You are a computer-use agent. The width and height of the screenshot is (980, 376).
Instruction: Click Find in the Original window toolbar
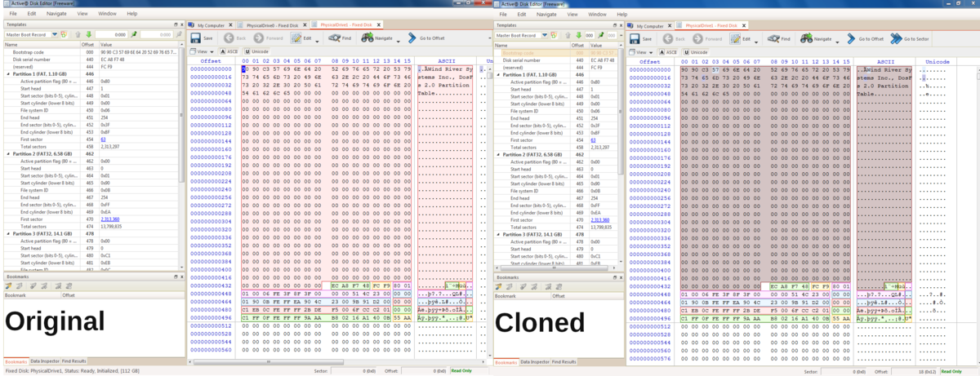[340, 38]
